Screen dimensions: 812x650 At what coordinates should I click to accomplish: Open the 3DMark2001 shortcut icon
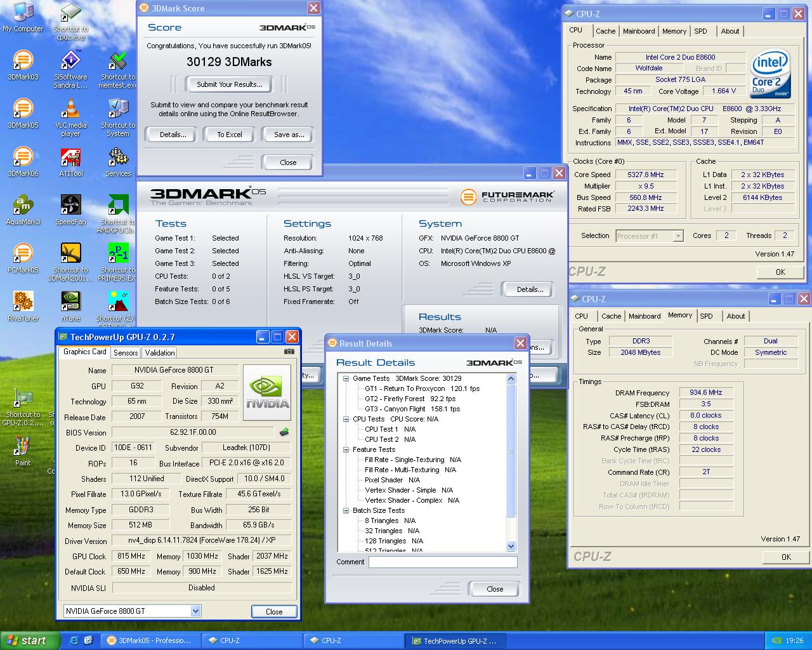click(70, 262)
